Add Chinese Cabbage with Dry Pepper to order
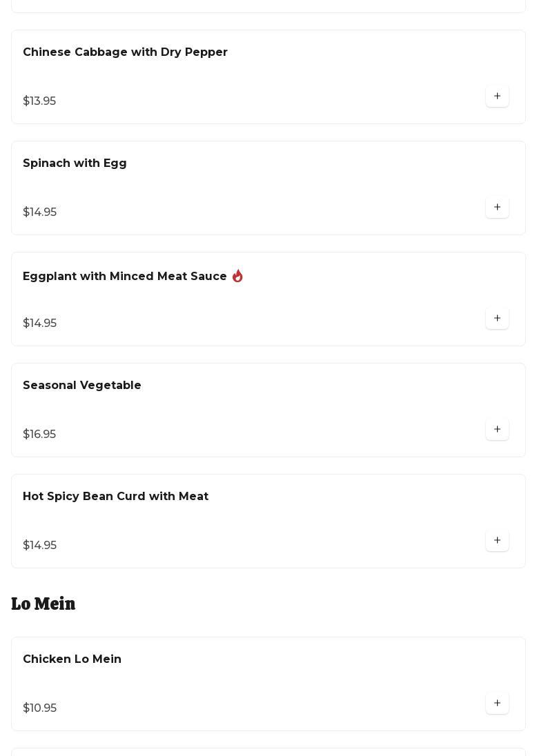 [497, 97]
